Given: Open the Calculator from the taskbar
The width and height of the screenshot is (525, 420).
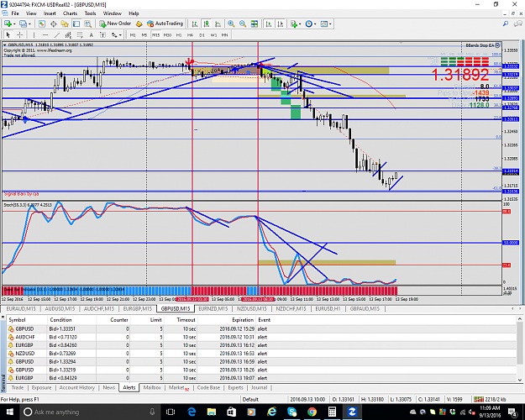Looking at the screenshot, I should tap(332, 412).
